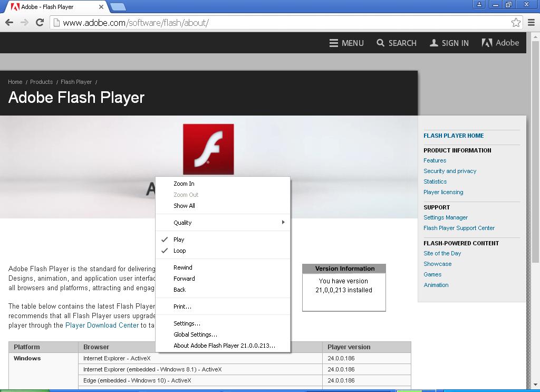Open the Games sidebar link
Viewport: 540px width, 392px height.
click(x=432, y=274)
